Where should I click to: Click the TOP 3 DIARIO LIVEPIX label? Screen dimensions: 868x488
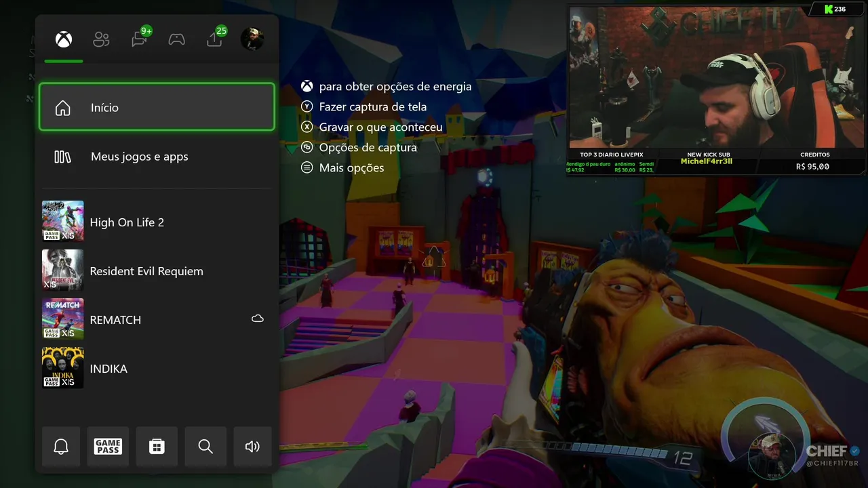pyautogui.click(x=612, y=155)
